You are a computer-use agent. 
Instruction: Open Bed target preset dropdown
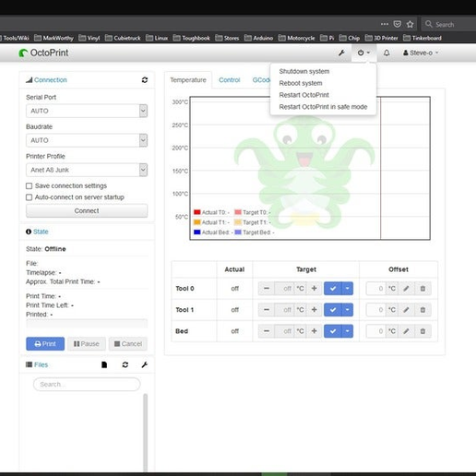348,331
